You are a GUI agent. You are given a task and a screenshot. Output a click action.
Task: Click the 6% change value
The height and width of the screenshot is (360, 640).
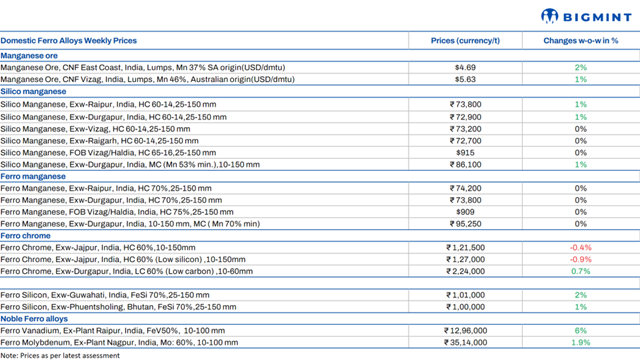pyautogui.click(x=580, y=331)
